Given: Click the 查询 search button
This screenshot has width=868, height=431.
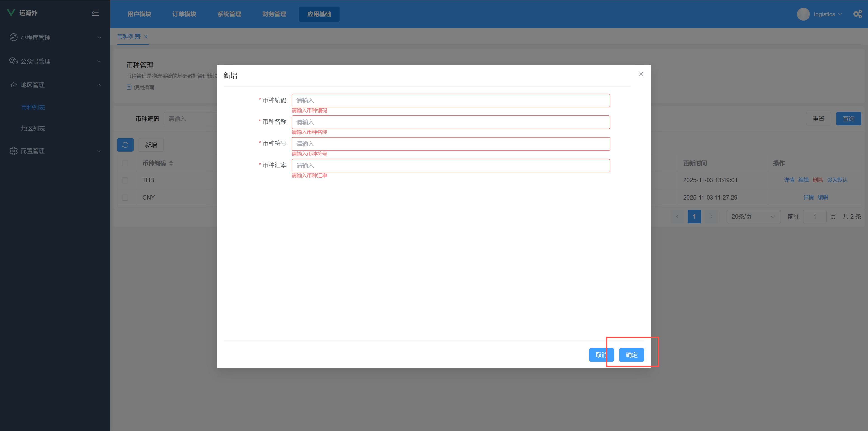Looking at the screenshot, I should (x=848, y=119).
